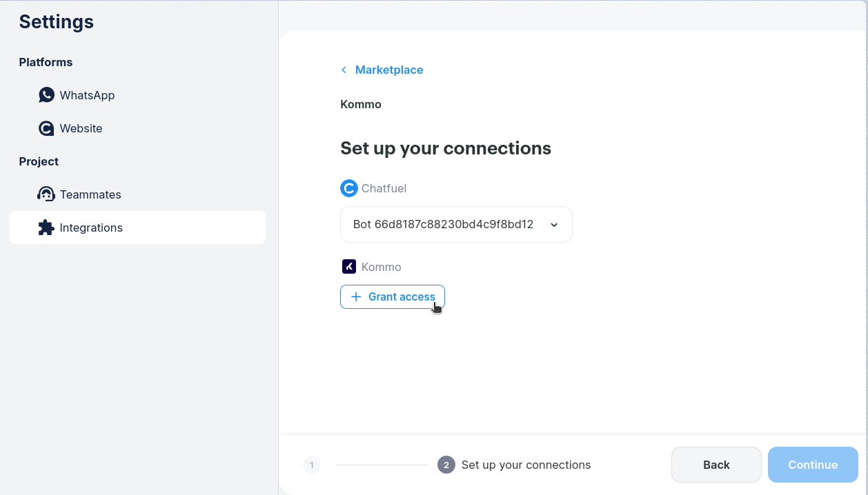Open the Teammates project section
The width and height of the screenshot is (868, 495).
point(90,194)
